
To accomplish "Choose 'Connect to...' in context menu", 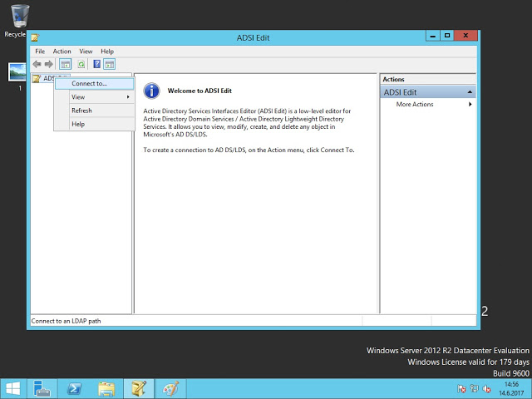I will click(89, 83).
